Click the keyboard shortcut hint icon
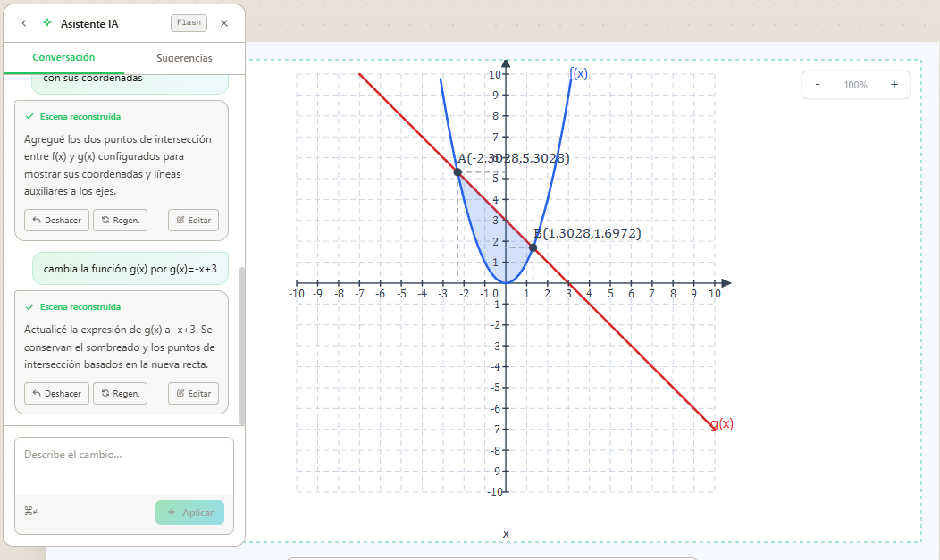The height and width of the screenshot is (560, 940). [x=31, y=512]
